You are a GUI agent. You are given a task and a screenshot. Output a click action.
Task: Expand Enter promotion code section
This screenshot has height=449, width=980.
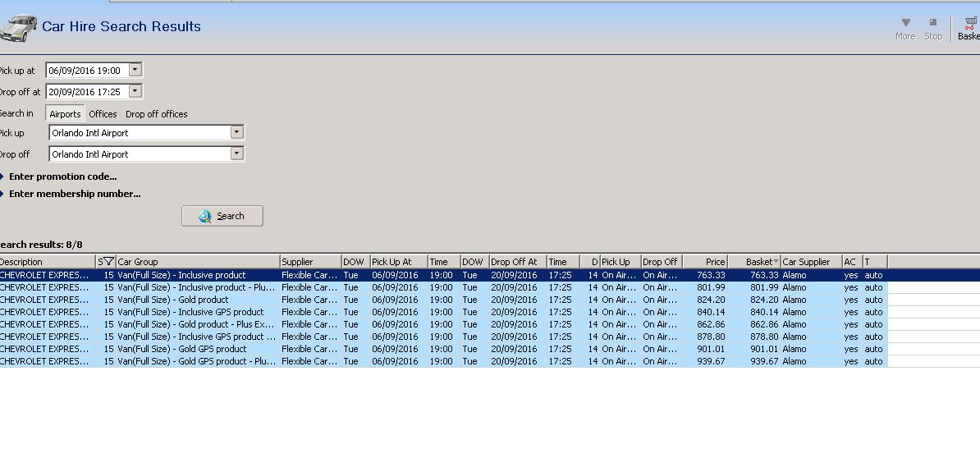tap(62, 176)
